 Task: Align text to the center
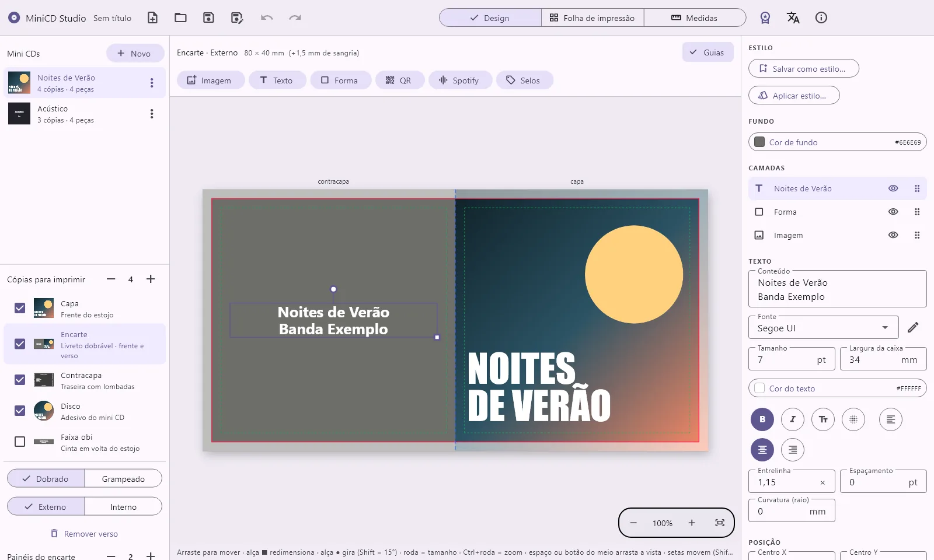pyautogui.click(x=762, y=449)
